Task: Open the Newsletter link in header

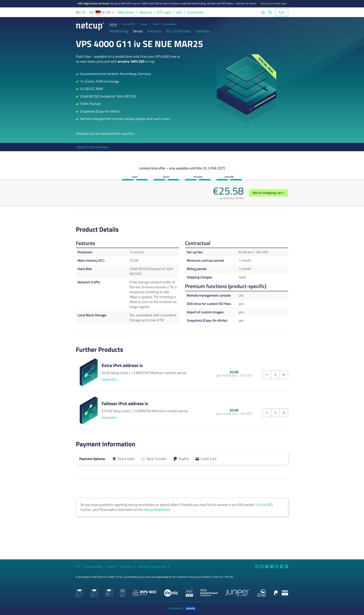Action: point(170,24)
